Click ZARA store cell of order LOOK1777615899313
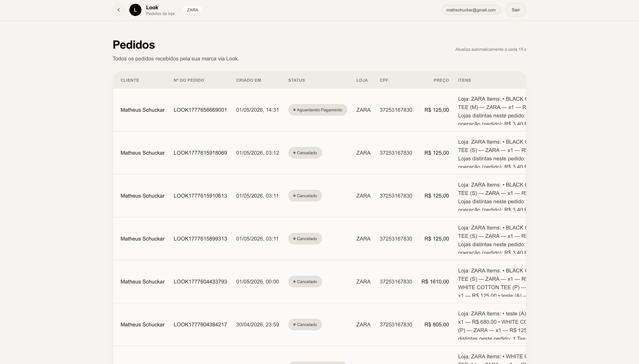Image resolution: width=639 pixels, height=364 pixels. (x=363, y=239)
